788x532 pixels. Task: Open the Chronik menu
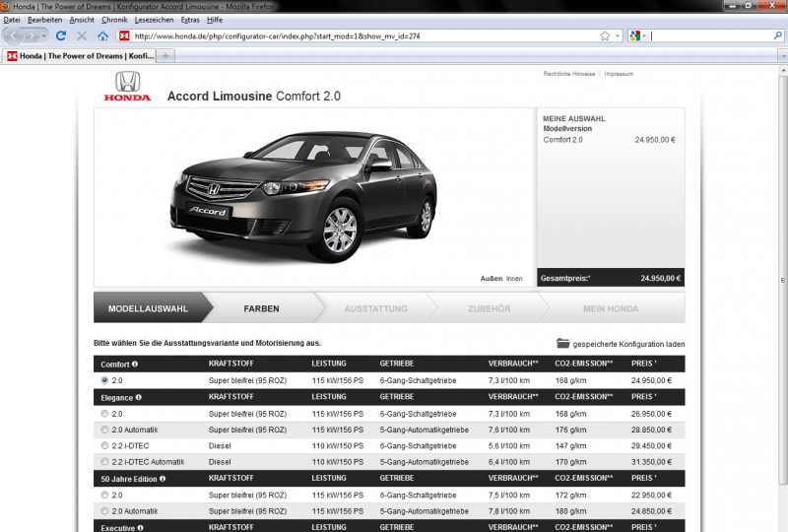pyautogui.click(x=114, y=20)
